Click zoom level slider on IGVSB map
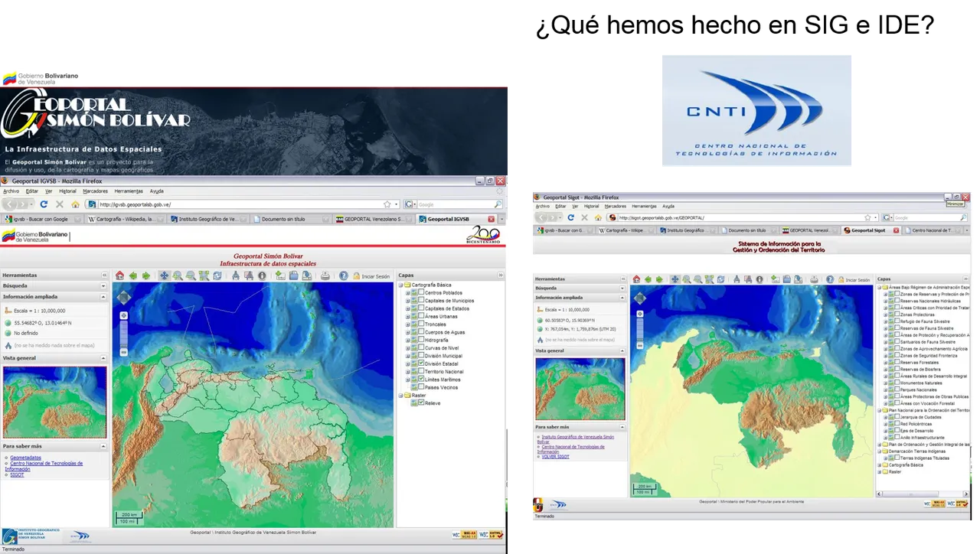 pyautogui.click(x=123, y=334)
